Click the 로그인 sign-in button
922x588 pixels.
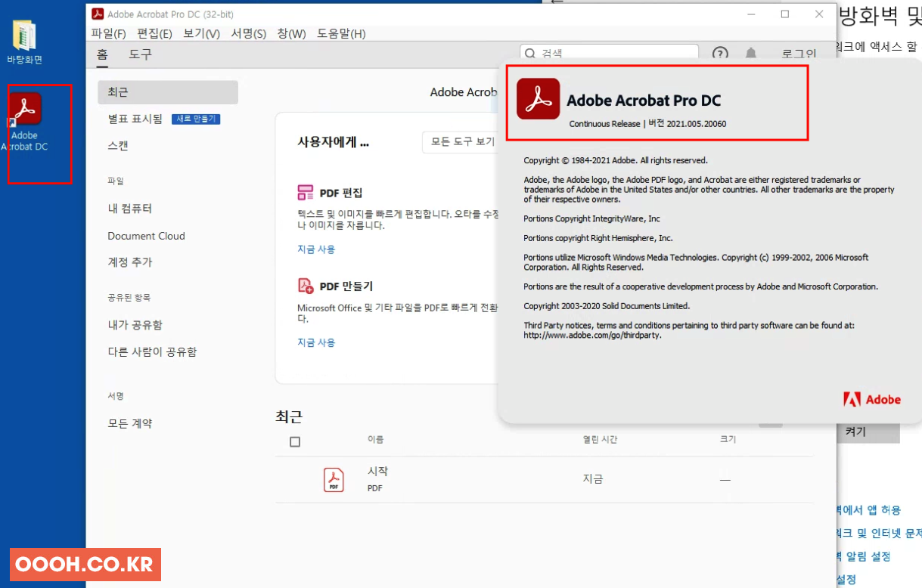point(799,54)
